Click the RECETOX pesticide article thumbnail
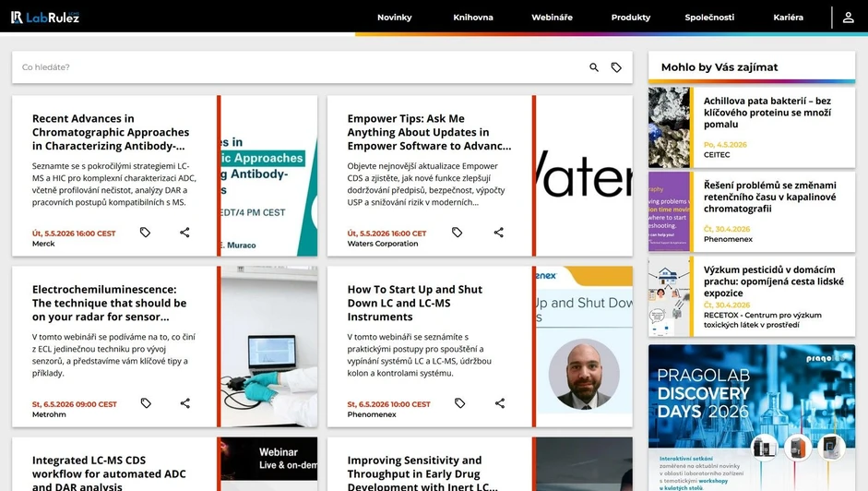Image resolution: width=868 pixels, height=491 pixels. tap(669, 296)
